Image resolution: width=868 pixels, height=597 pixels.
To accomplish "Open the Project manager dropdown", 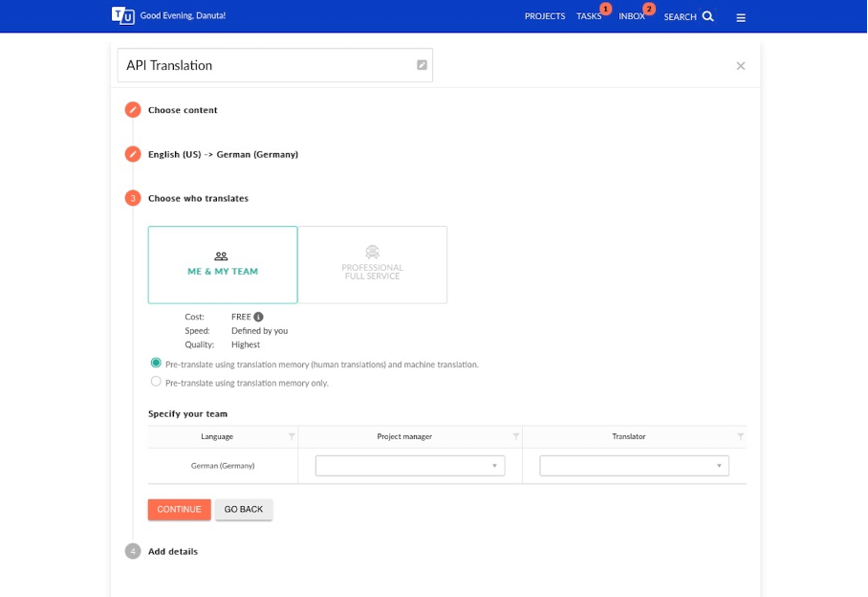I will (410, 466).
